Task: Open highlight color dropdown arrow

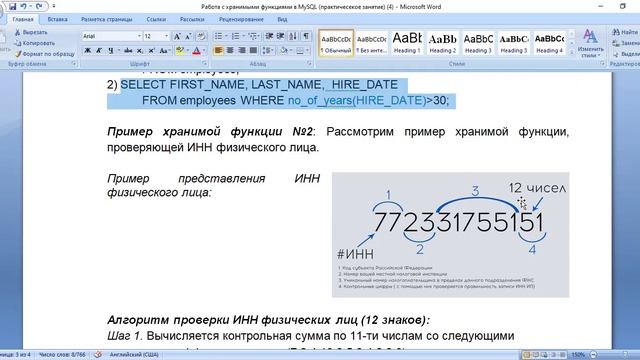Action: tap(187, 51)
